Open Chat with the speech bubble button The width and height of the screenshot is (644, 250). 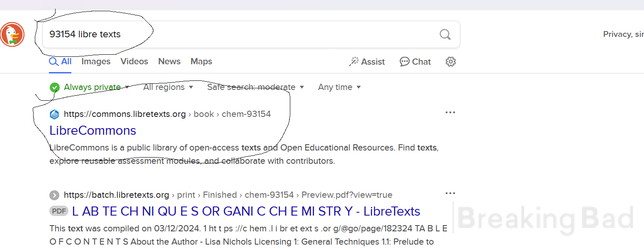[416, 62]
